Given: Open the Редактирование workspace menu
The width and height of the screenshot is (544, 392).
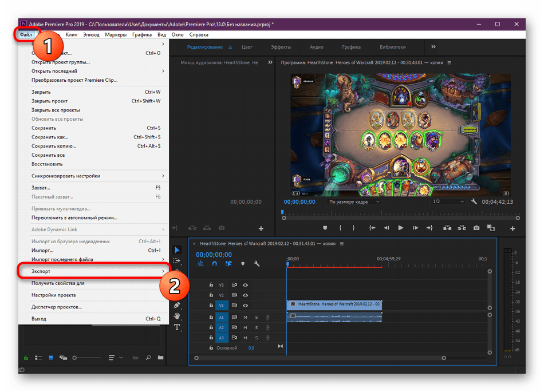Looking at the screenshot, I should pos(230,47).
